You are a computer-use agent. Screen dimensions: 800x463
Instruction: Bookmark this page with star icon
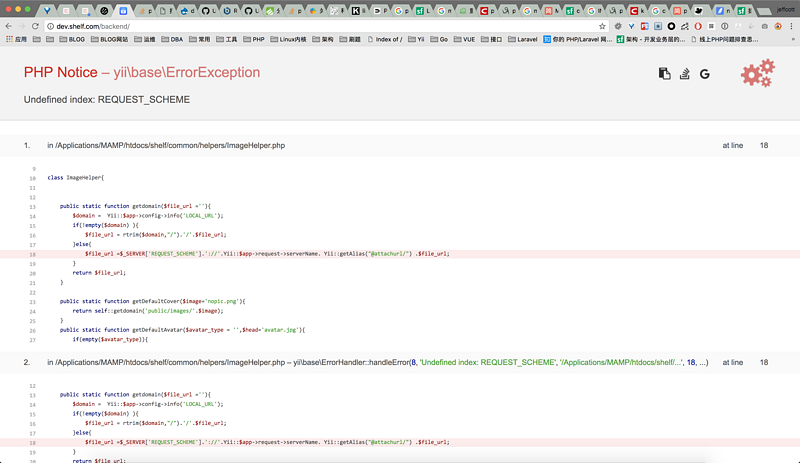602,26
